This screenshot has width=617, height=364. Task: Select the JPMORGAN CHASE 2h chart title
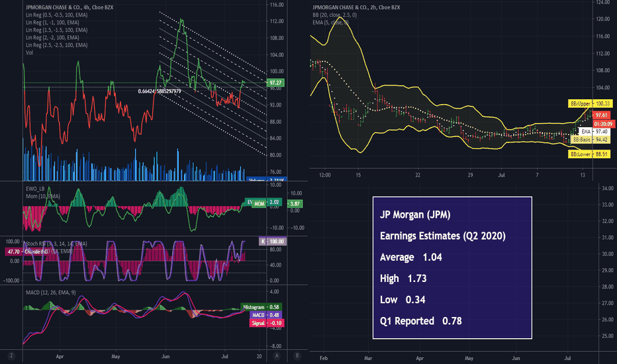point(356,7)
